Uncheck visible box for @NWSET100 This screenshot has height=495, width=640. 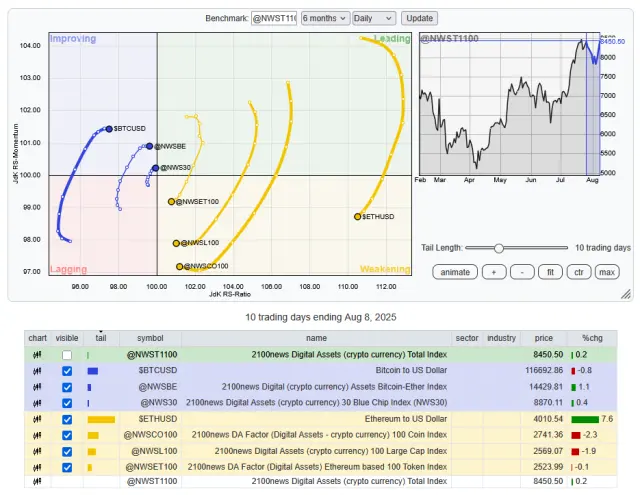point(67,467)
